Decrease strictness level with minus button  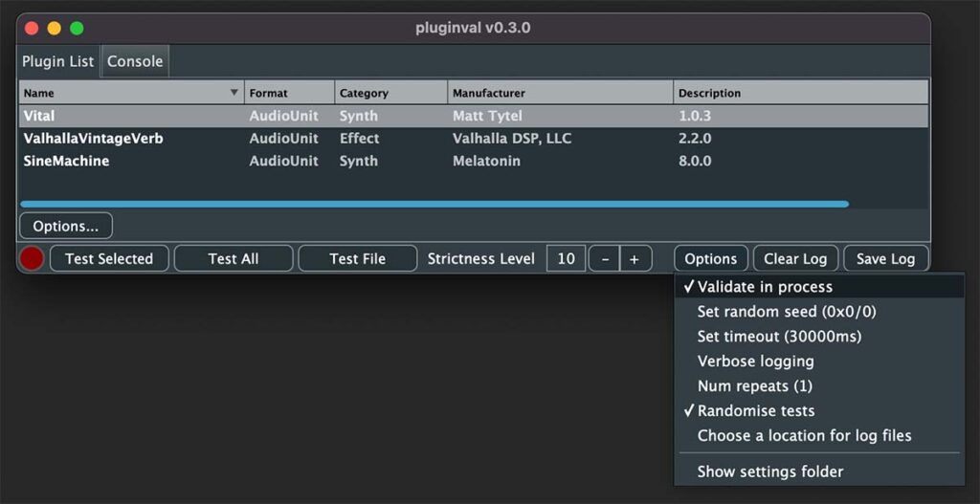click(604, 258)
